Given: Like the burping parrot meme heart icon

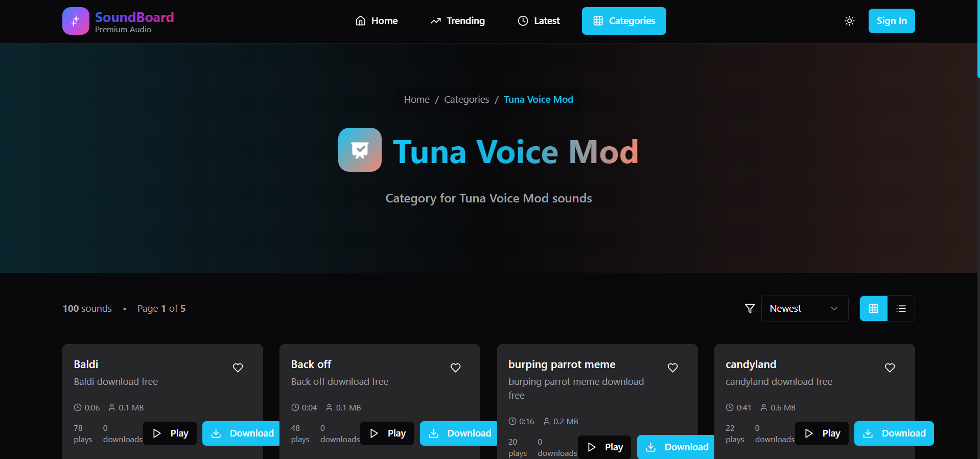Looking at the screenshot, I should pyautogui.click(x=673, y=368).
